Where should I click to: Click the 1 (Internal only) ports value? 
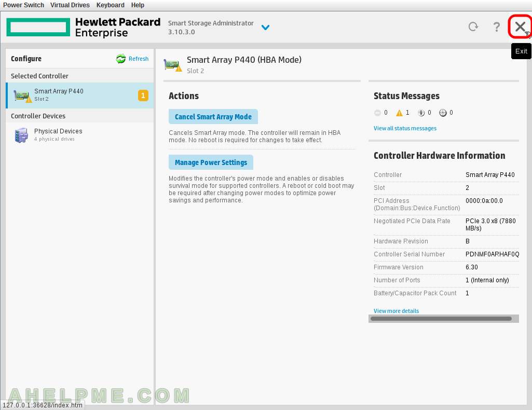pyautogui.click(x=487, y=280)
